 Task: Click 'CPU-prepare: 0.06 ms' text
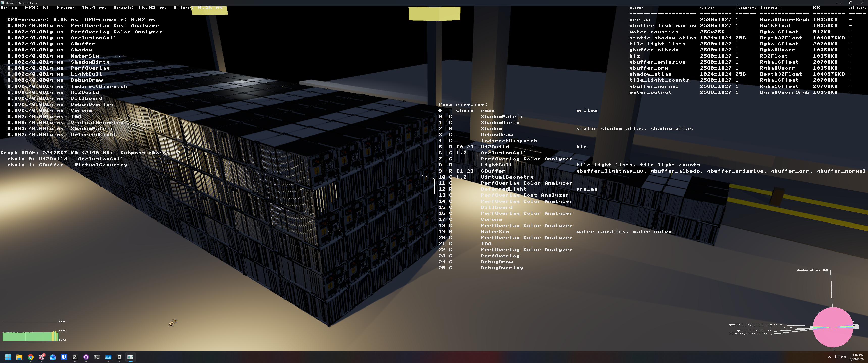click(x=42, y=19)
